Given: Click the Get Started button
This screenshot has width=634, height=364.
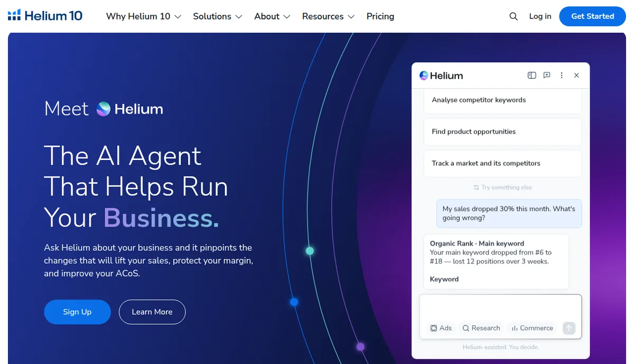Looking at the screenshot, I should coord(593,16).
